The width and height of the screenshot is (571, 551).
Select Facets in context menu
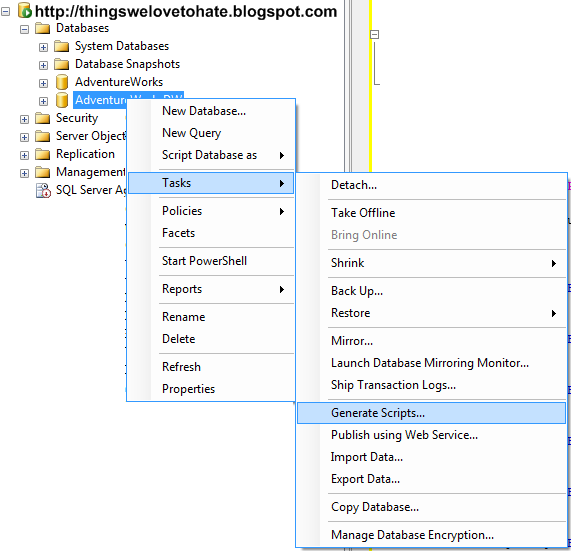(x=211, y=233)
